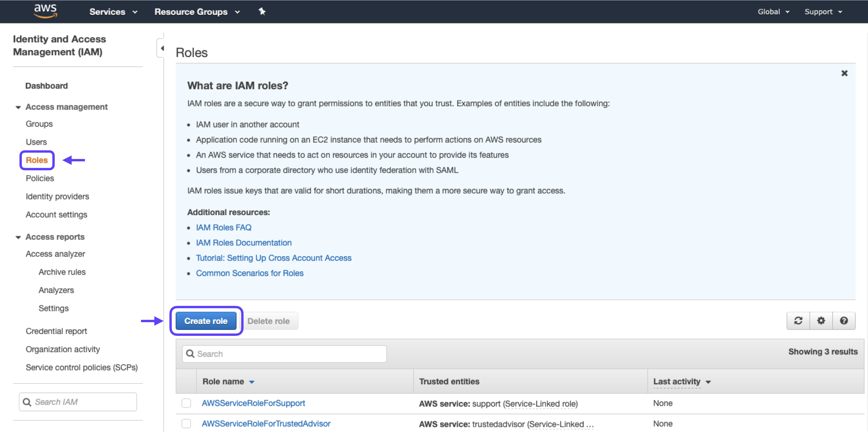Open the AWSServiceRoleForSupport role

(253, 403)
